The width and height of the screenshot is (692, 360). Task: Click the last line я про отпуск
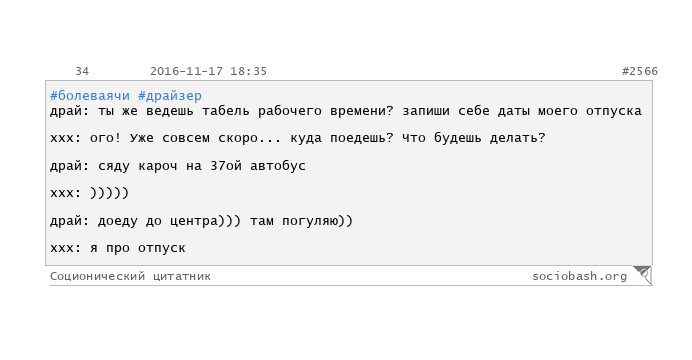coord(118,248)
